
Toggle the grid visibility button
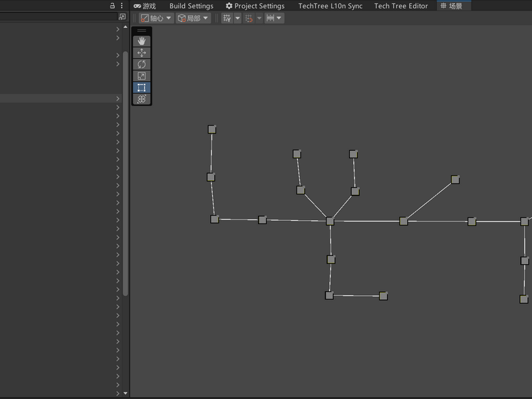coord(227,18)
